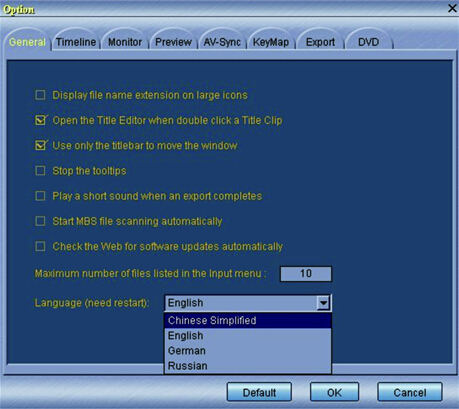Screen dimensions: 459x409
Task: Enable Stop the tooltips checkbox
Action: [40, 171]
